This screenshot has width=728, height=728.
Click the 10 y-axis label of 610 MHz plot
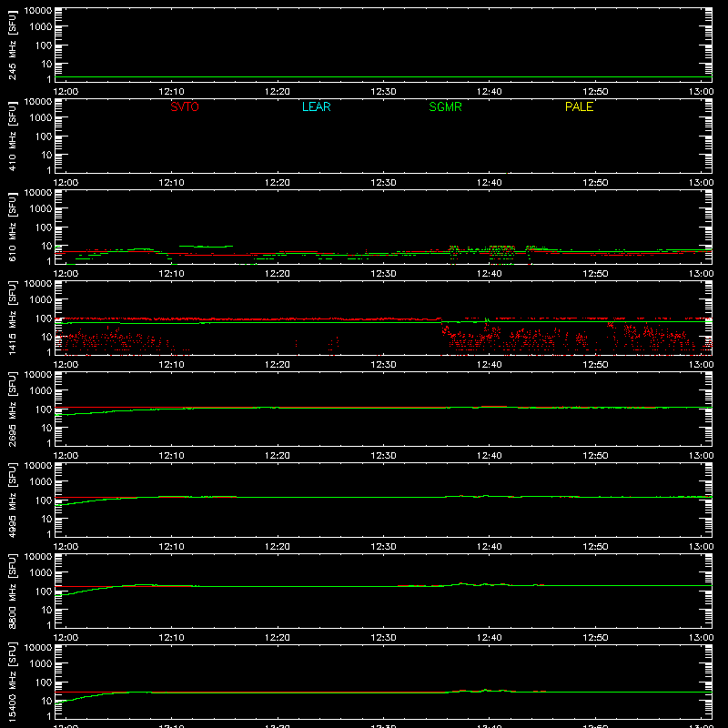(46, 246)
